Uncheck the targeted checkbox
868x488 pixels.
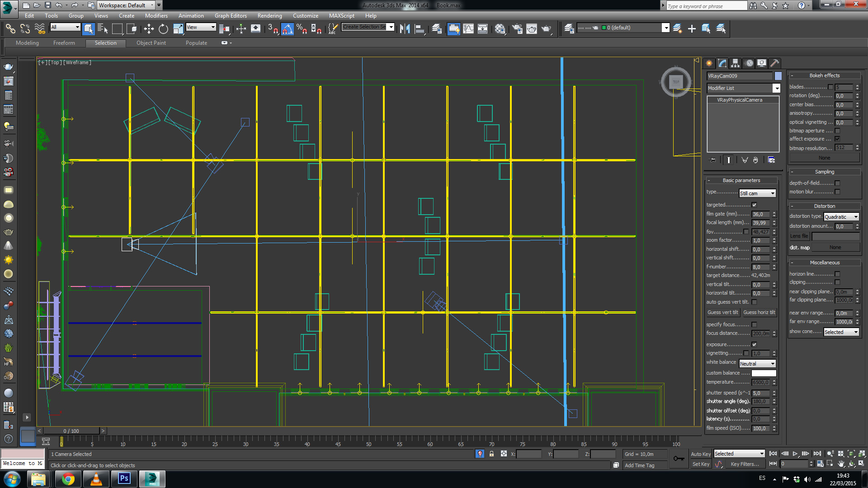tap(754, 205)
